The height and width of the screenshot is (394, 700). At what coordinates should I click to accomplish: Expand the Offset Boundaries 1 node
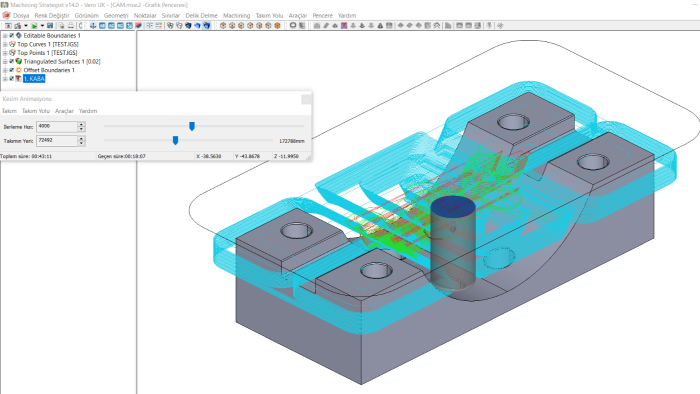click(5, 70)
